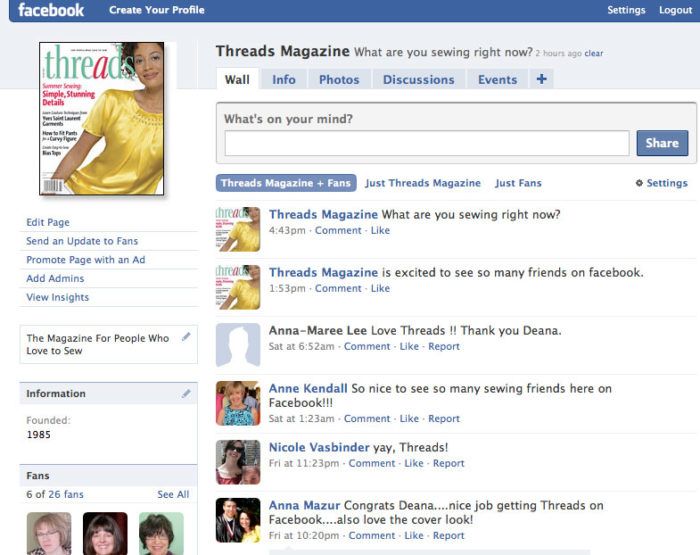Select Threads Magazine + Fans filter
The height and width of the screenshot is (555, 700).
[x=286, y=183]
